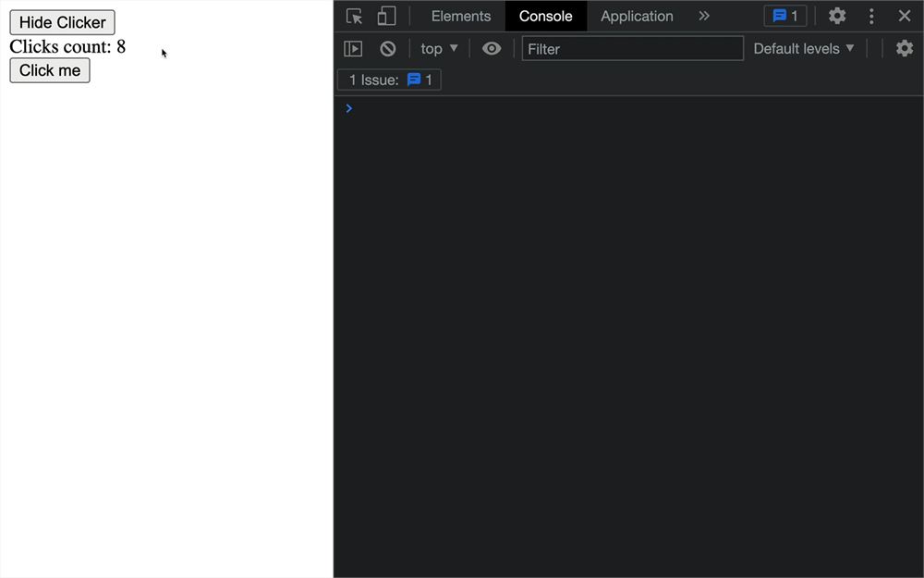Expand the Default levels dropdown
Image resolution: width=924 pixels, height=578 pixels.
pos(804,48)
